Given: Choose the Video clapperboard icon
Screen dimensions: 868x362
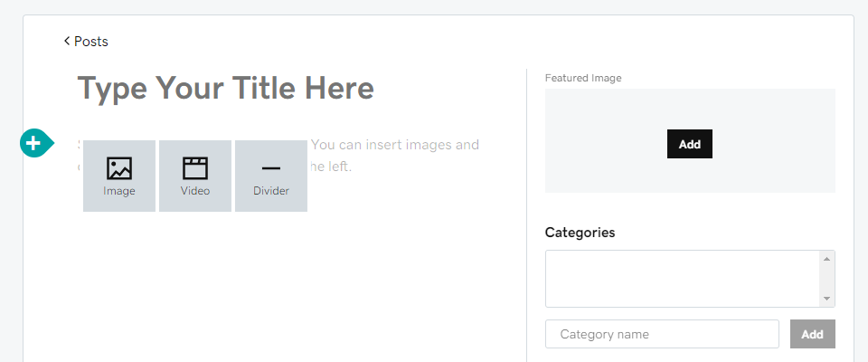Looking at the screenshot, I should [195, 168].
